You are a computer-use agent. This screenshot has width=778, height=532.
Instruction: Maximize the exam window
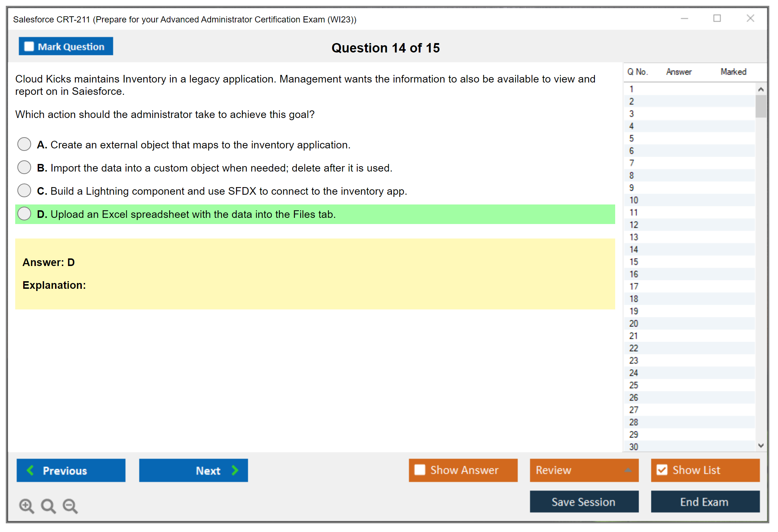point(717,18)
